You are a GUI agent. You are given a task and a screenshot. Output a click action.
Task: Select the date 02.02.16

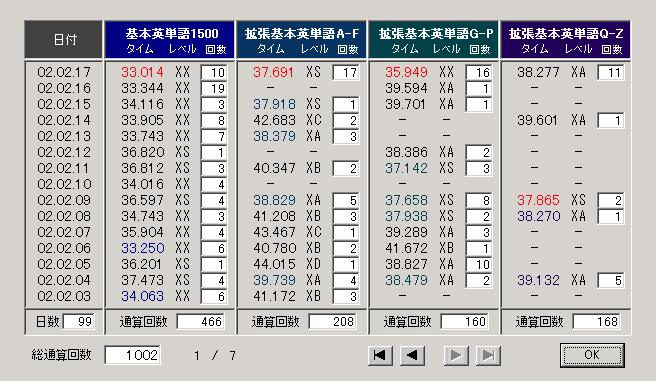64,88
